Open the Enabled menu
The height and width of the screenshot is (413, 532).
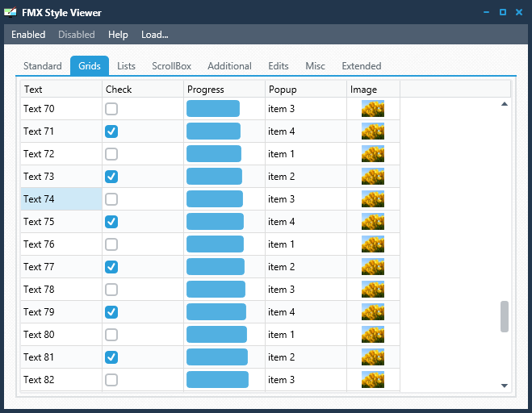coord(28,35)
